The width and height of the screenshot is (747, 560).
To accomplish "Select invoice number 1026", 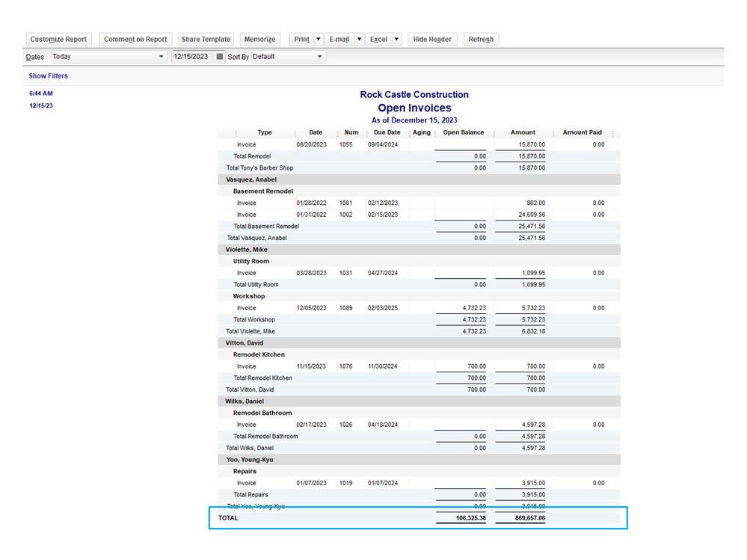I will tap(346, 425).
